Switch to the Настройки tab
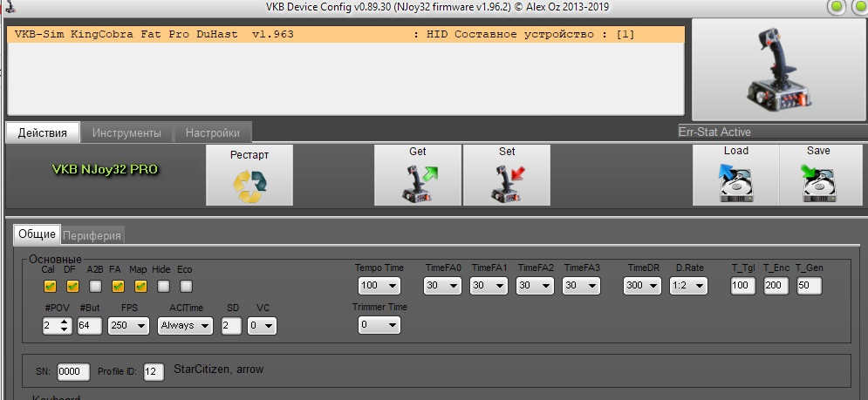The height and width of the screenshot is (400, 868). point(213,132)
